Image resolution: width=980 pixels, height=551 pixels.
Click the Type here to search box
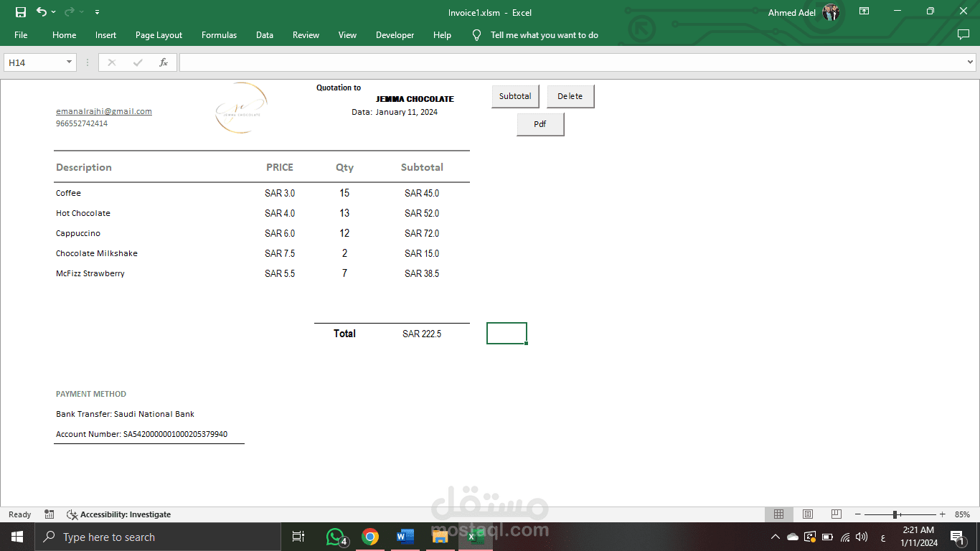pos(157,537)
